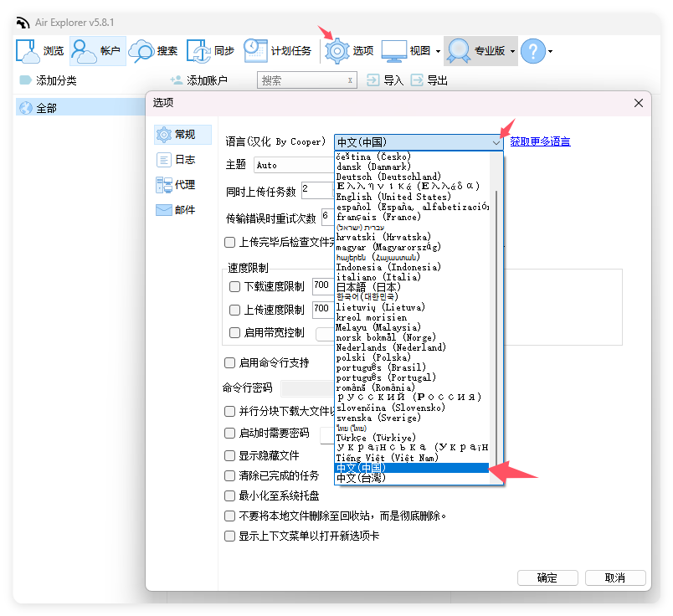Expand the help button dropdown arrow
Image resolution: width=673 pixels, height=616 pixels.
tap(550, 51)
